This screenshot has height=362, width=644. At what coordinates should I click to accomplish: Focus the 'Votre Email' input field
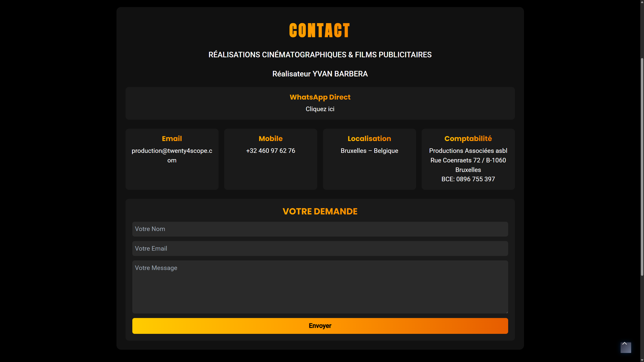click(320, 248)
